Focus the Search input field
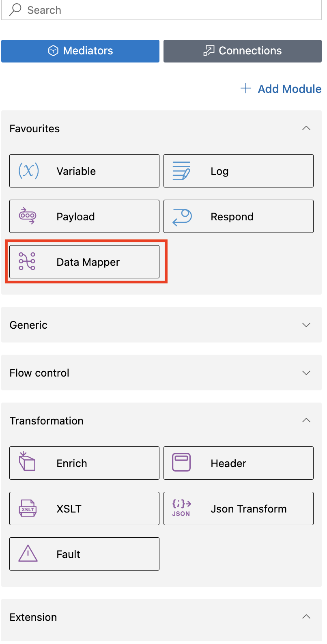Image resolution: width=327 pixels, height=644 pixels. pyautogui.click(x=161, y=10)
